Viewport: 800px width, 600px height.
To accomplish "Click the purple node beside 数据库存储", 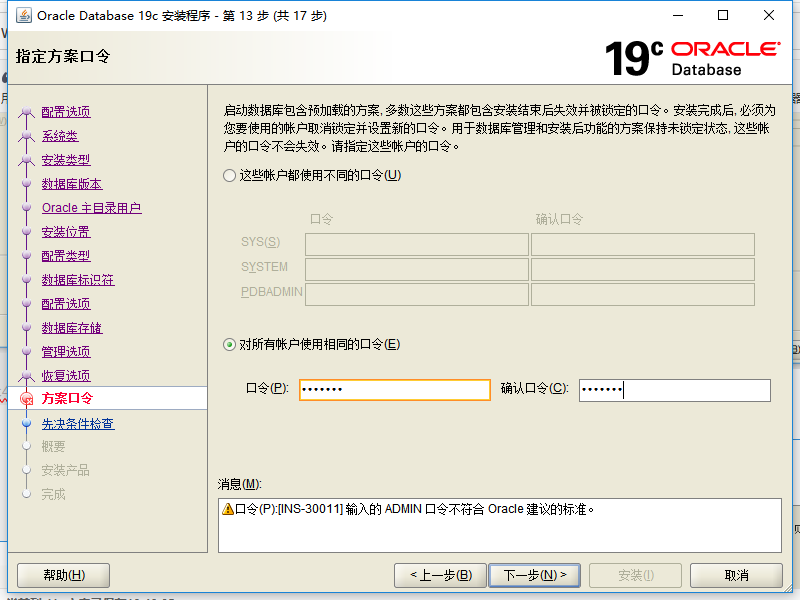I will 27,328.
